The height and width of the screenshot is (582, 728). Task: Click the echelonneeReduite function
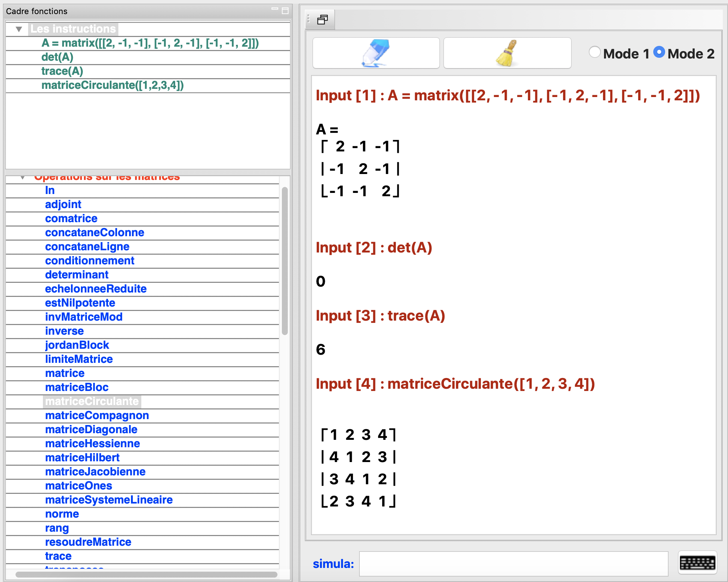pyautogui.click(x=96, y=289)
